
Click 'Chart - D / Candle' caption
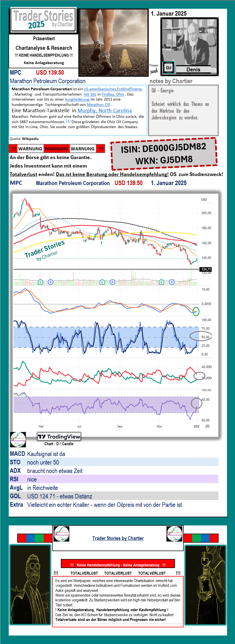(59, 444)
